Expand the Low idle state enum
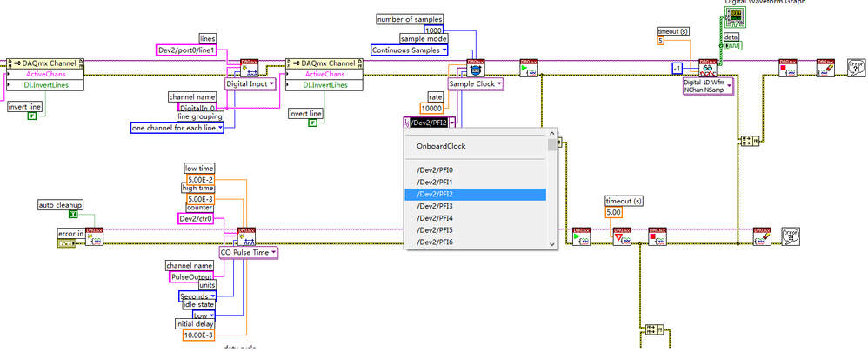The width and height of the screenshot is (868, 352). 204,315
